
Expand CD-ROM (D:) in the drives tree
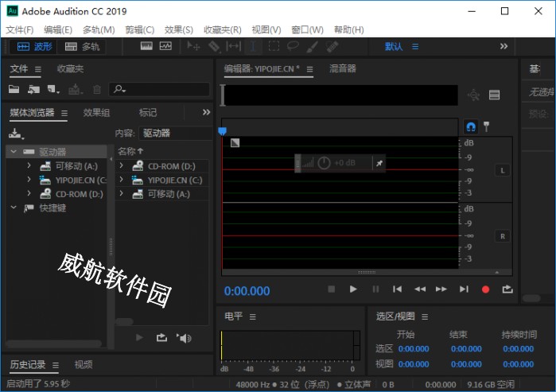click(29, 193)
